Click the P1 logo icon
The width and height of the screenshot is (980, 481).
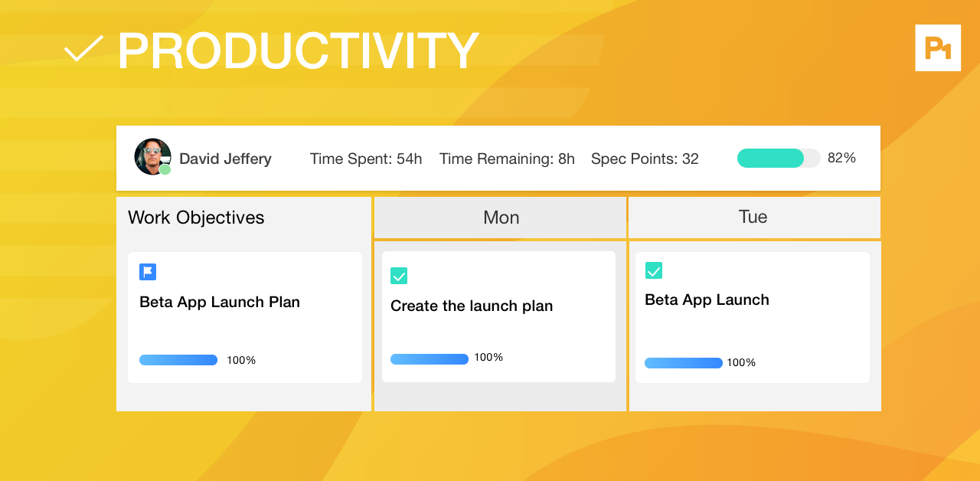[x=938, y=48]
